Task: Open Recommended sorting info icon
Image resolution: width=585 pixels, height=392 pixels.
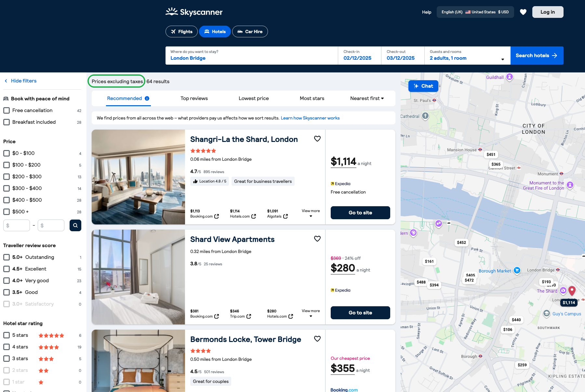Action: click(x=147, y=98)
